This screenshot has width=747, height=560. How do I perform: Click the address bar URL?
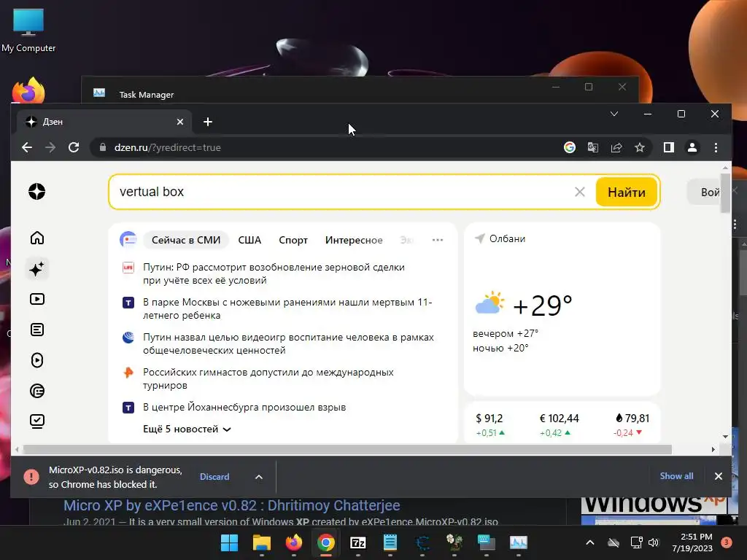pyautogui.click(x=167, y=147)
